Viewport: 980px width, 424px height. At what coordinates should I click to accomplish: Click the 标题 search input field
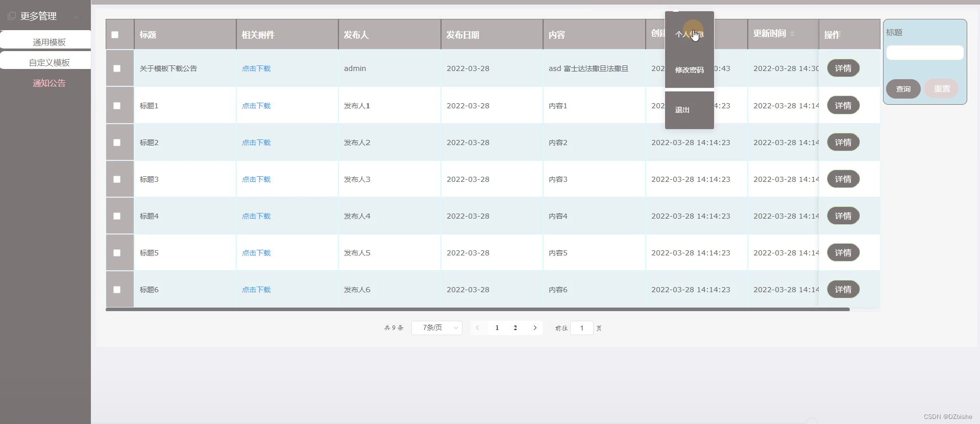[925, 53]
